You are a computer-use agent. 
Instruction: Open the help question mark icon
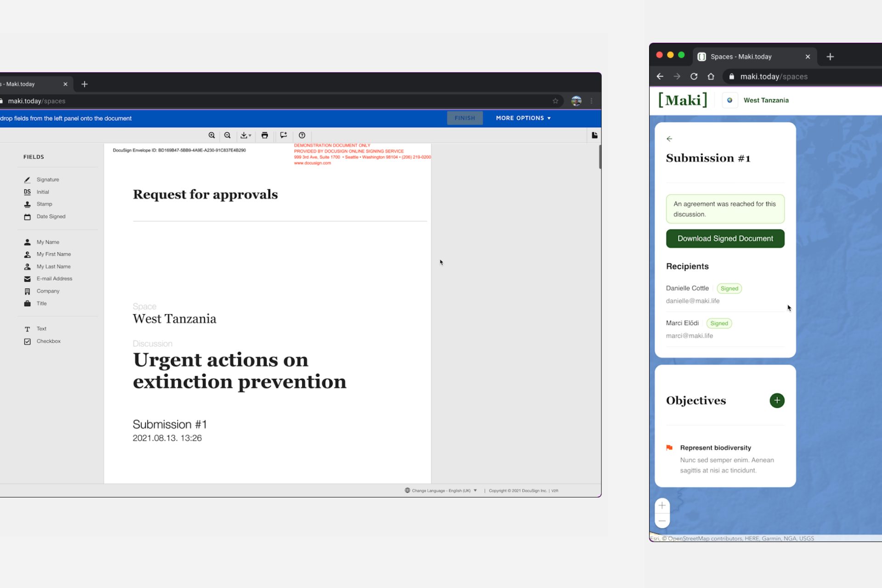coord(302,135)
